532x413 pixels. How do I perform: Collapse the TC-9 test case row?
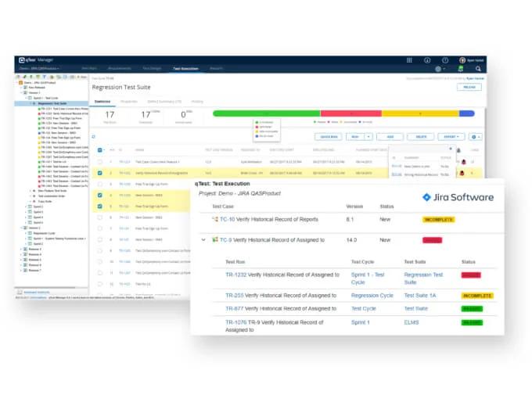(x=203, y=239)
